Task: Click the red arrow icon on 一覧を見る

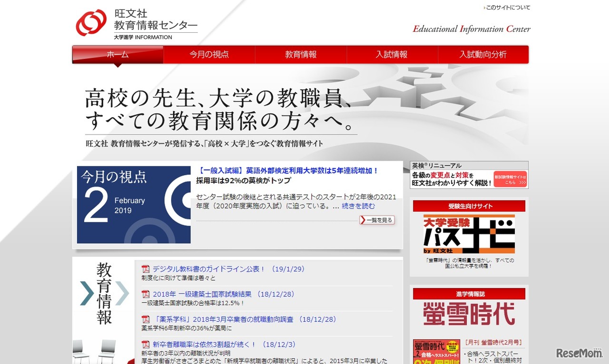Action: (363, 220)
